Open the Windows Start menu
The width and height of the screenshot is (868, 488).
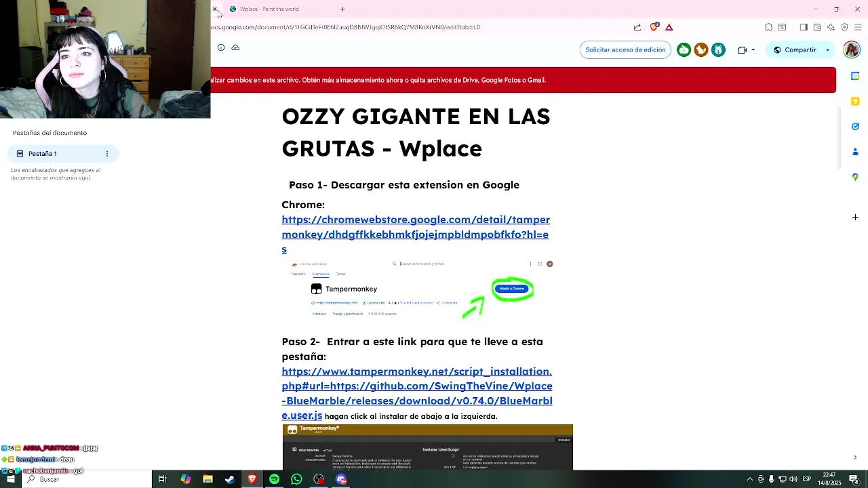11,479
